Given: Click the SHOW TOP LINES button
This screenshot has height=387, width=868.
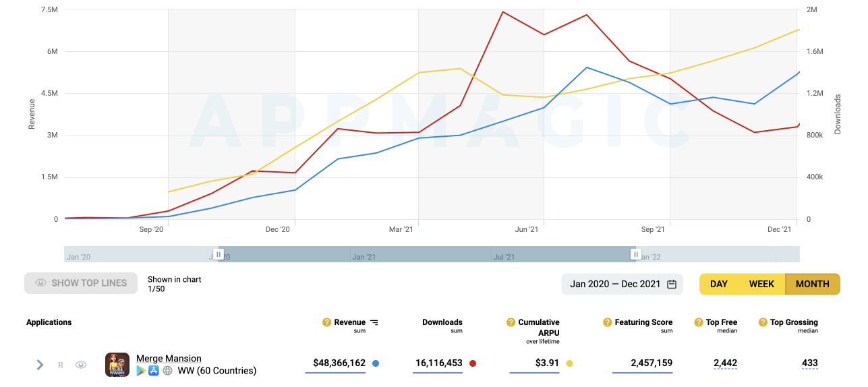Looking at the screenshot, I should (x=80, y=283).
